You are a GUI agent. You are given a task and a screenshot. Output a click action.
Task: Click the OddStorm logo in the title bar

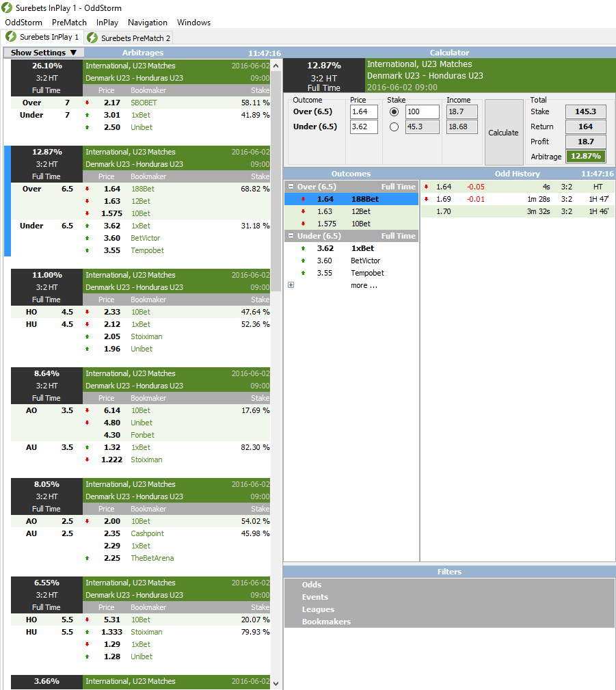coord(8,8)
